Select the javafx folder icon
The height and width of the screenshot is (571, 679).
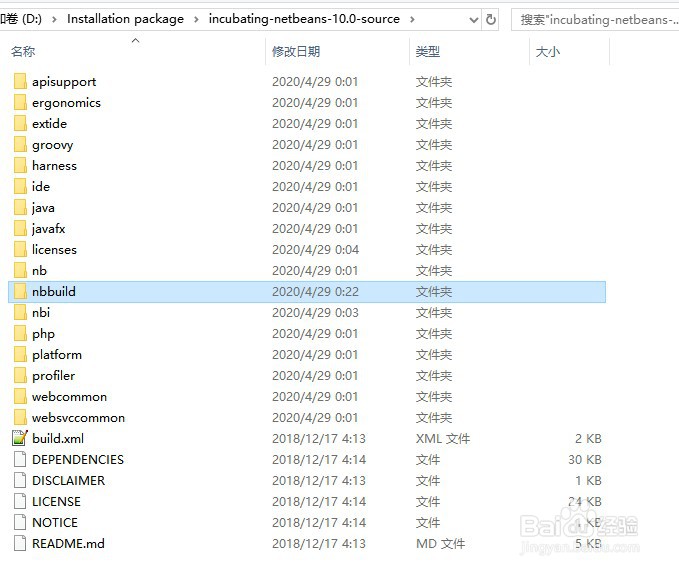click(20, 229)
